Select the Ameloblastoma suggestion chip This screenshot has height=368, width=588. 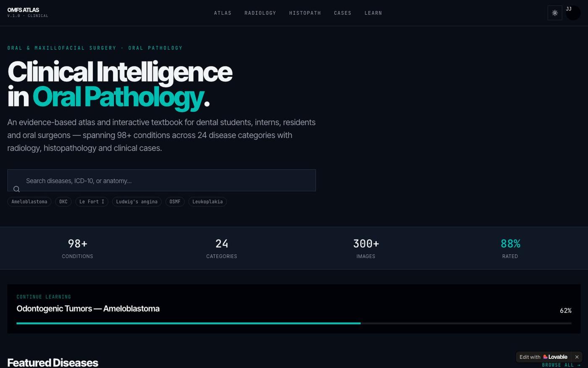tap(29, 202)
